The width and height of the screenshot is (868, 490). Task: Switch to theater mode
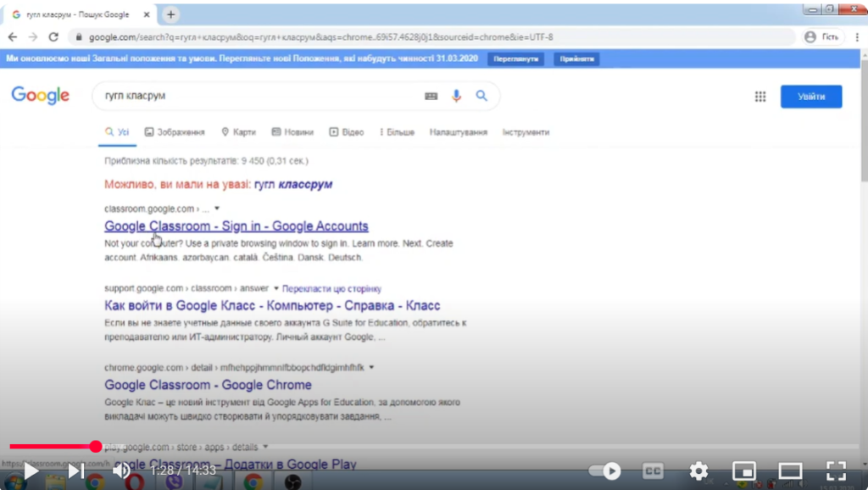point(790,471)
